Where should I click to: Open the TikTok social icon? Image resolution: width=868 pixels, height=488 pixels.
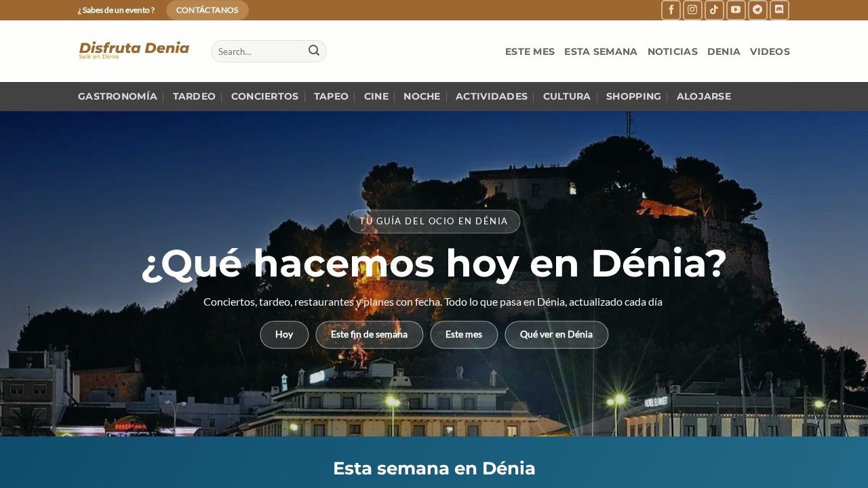pyautogui.click(x=714, y=10)
